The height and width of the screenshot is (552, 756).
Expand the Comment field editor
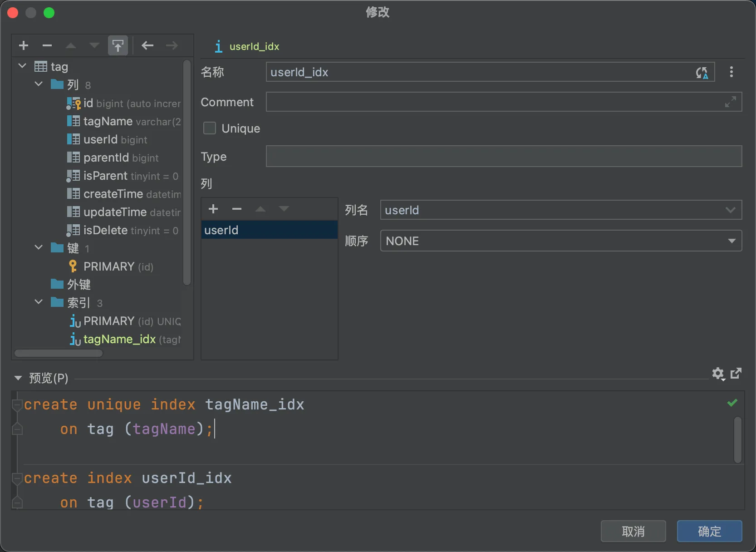click(x=731, y=102)
